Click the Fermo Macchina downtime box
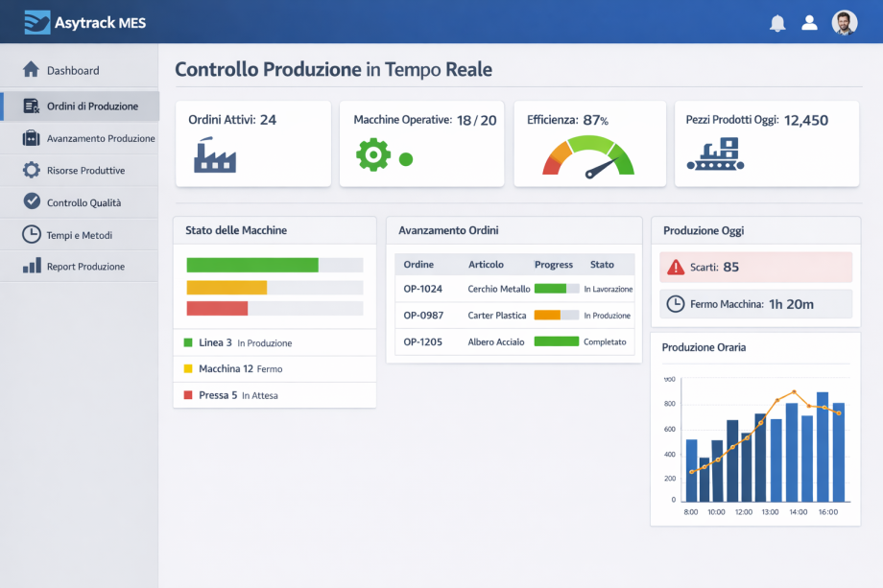 click(755, 304)
